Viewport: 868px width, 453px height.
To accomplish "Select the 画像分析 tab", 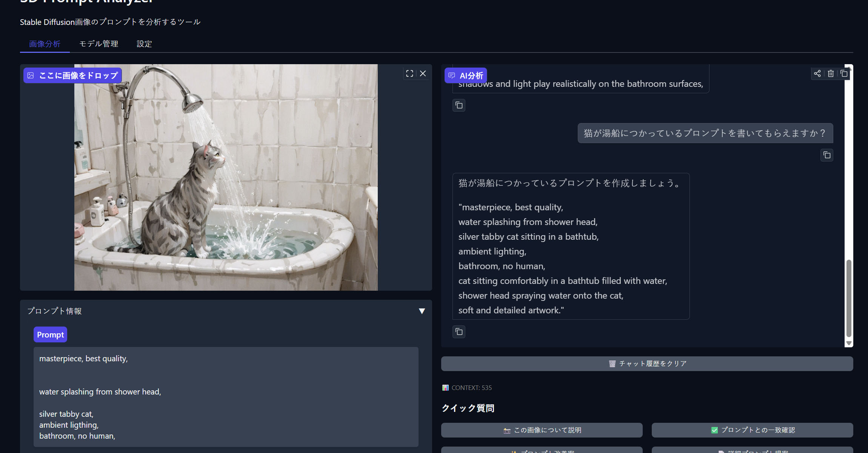I will [45, 44].
